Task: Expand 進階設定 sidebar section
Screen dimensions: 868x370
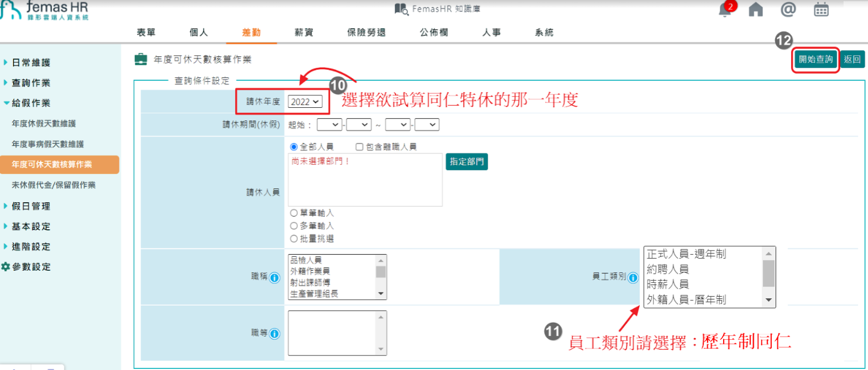Action: click(31, 246)
